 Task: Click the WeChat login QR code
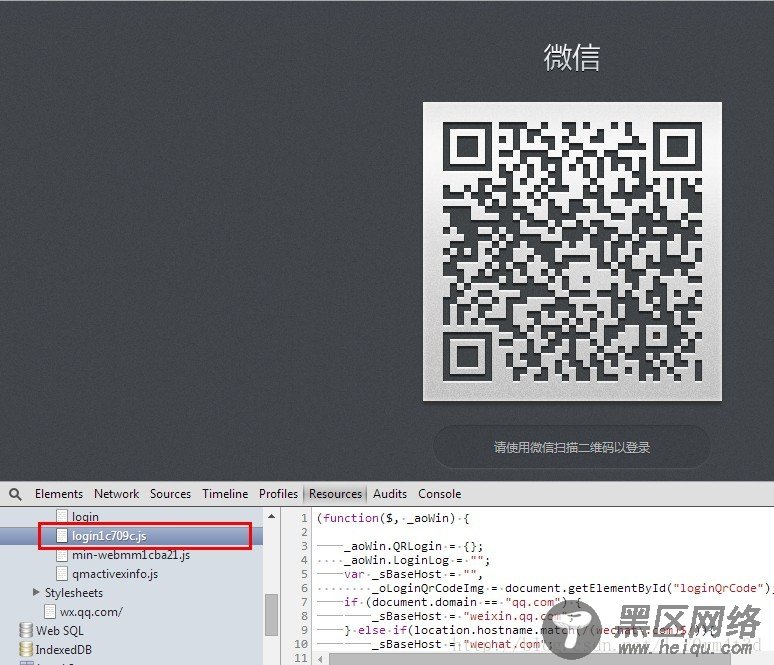coord(573,251)
